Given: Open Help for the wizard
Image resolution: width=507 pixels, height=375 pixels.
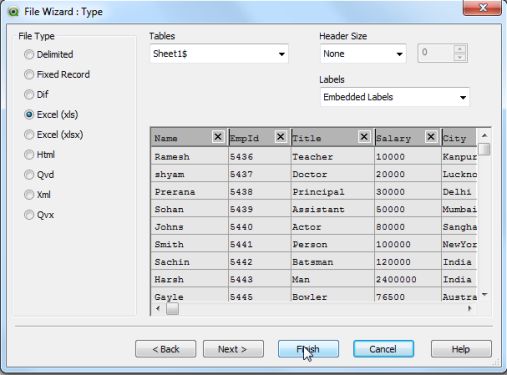Looking at the screenshot, I should point(461,349).
